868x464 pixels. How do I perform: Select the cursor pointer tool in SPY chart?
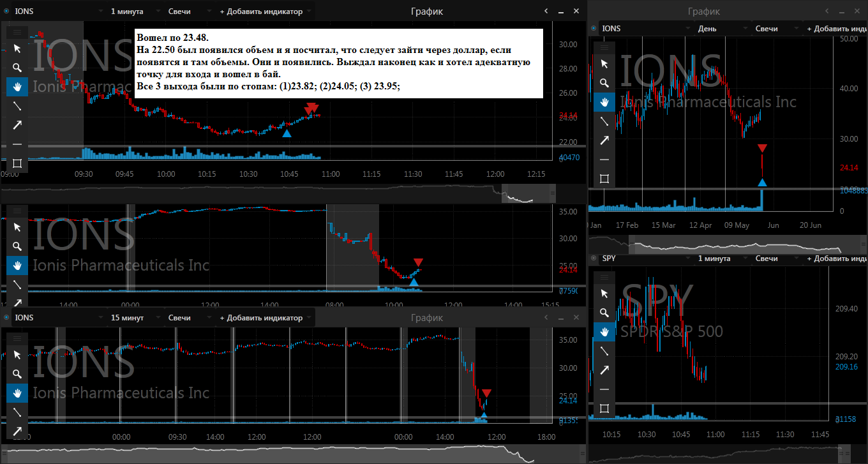click(x=604, y=294)
